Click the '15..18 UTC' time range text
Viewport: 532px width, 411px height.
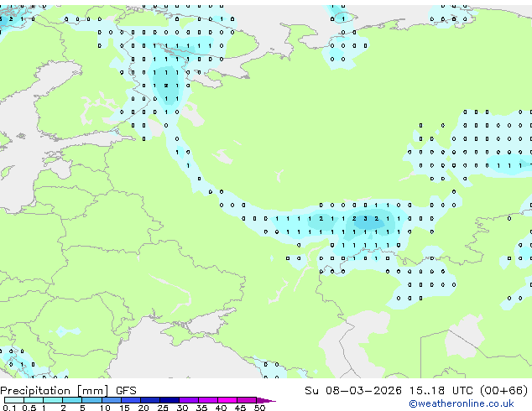coord(441,390)
